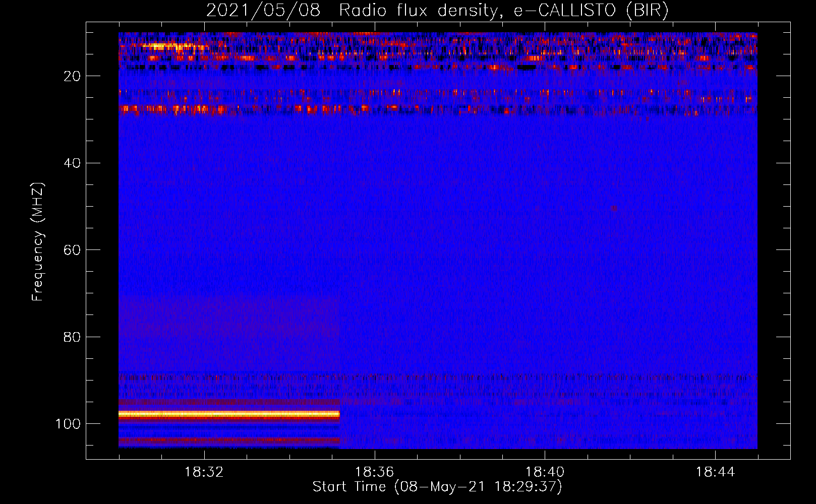Click the 'Start Time (08-May-21 18:29:37)' label

[437, 487]
